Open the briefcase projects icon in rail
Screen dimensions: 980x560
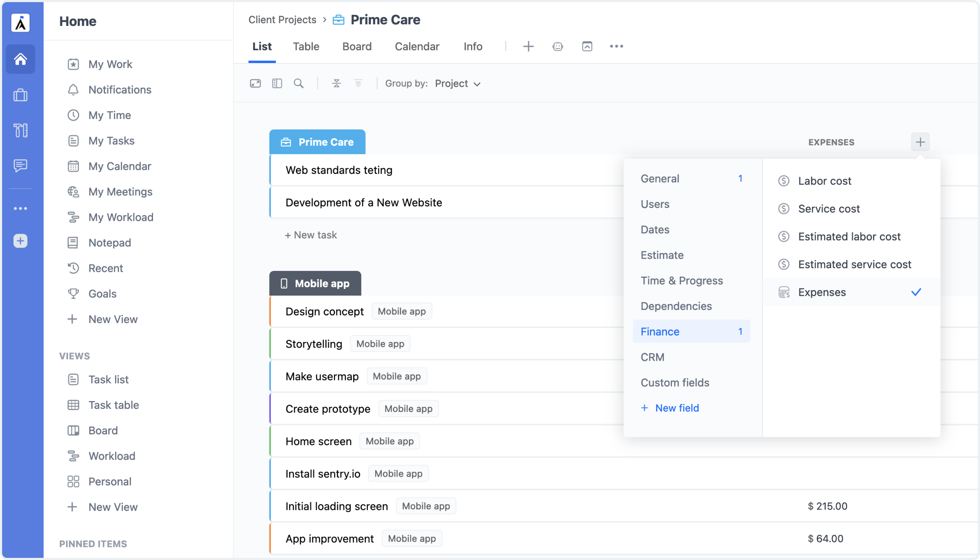point(20,95)
